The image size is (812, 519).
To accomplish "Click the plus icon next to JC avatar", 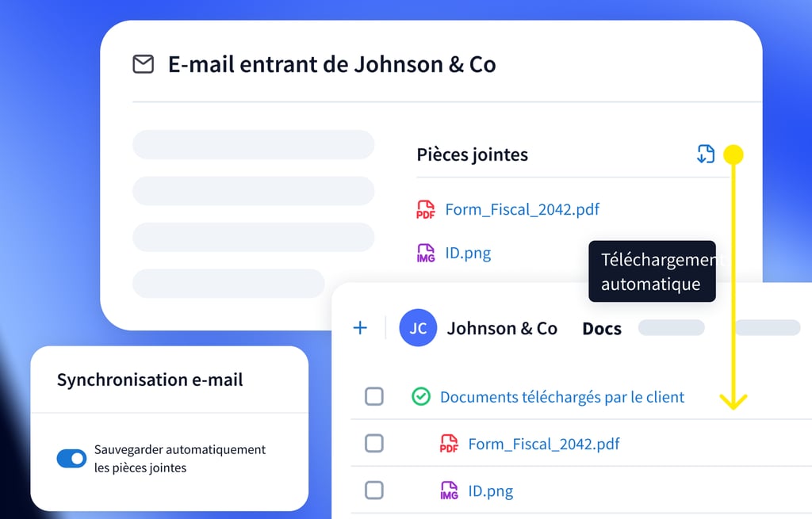I will [x=360, y=328].
